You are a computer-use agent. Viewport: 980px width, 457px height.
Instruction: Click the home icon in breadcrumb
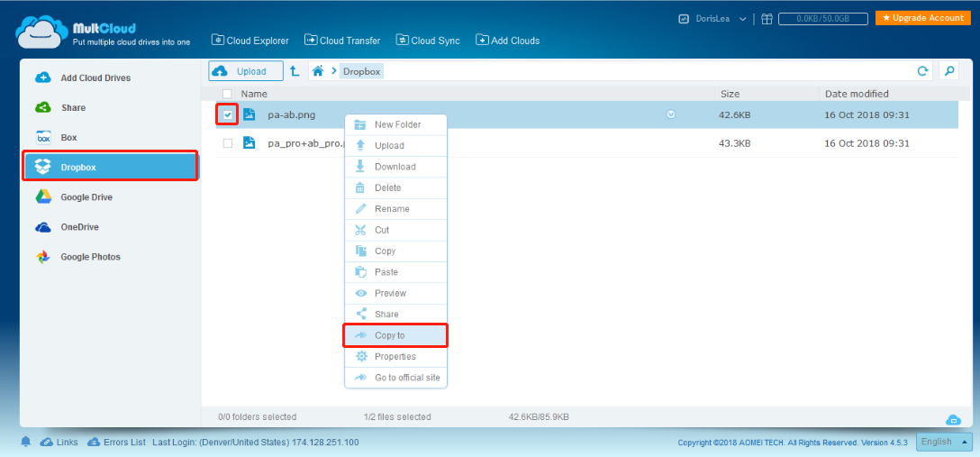click(x=317, y=71)
